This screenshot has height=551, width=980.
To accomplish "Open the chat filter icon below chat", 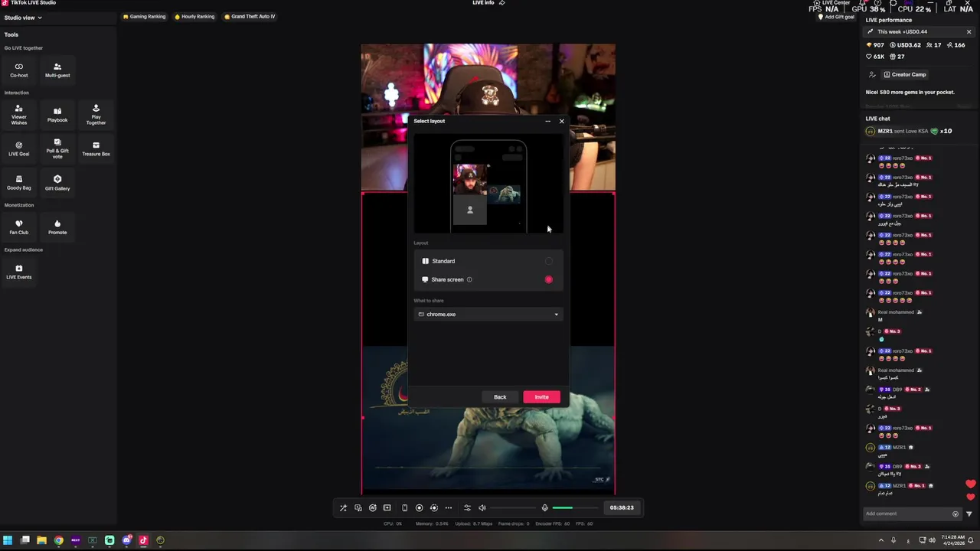I will (x=969, y=514).
